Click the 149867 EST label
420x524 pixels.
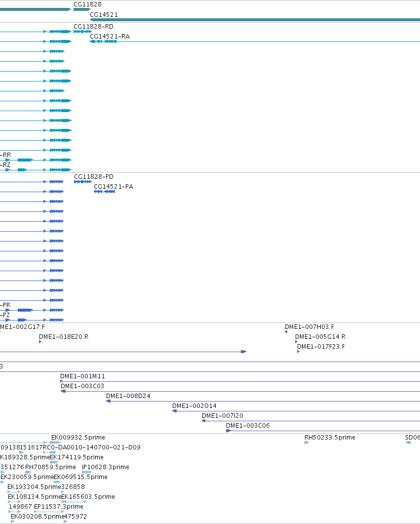[20, 507]
